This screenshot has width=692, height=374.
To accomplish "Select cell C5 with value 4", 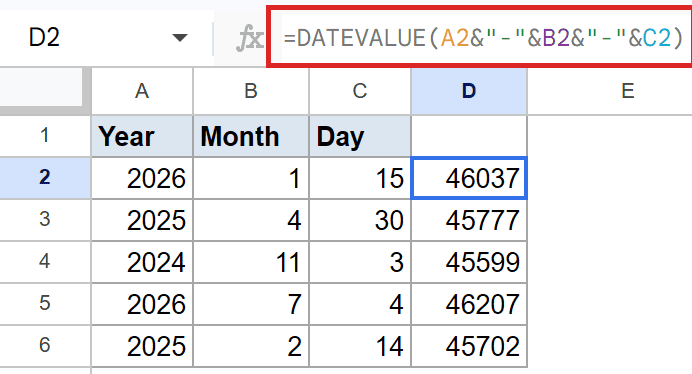I will [360, 304].
